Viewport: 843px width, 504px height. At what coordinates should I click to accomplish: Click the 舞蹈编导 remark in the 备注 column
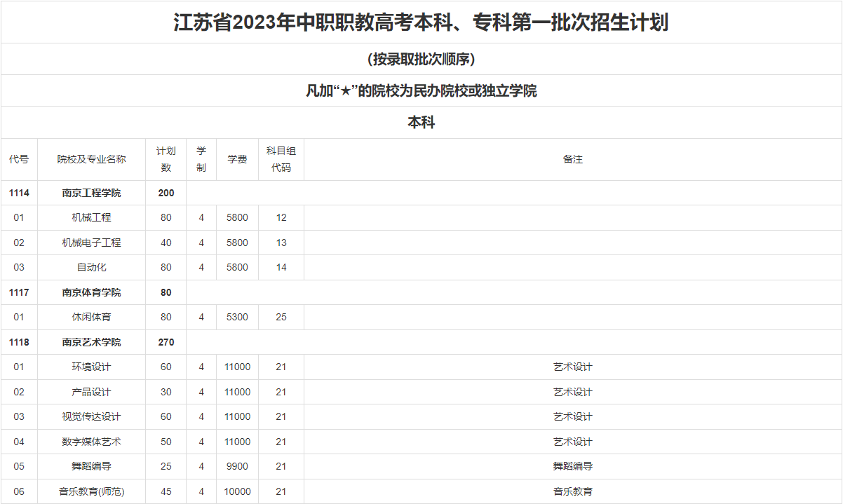(x=573, y=466)
